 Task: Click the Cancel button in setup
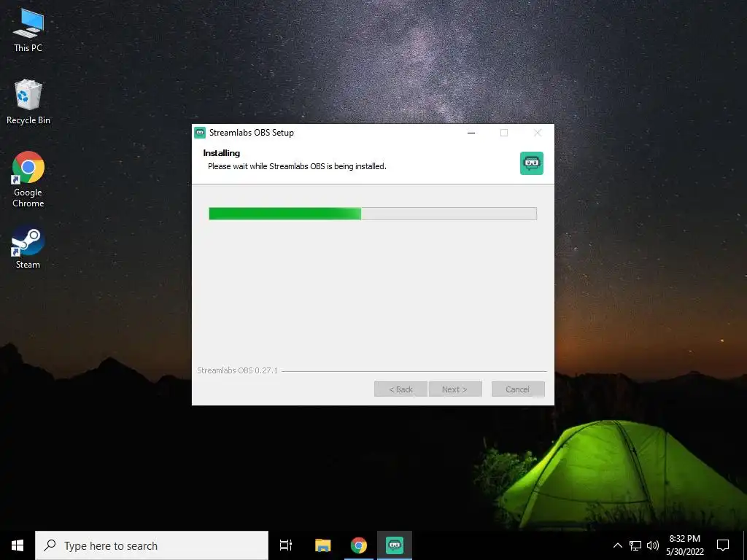point(518,389)
